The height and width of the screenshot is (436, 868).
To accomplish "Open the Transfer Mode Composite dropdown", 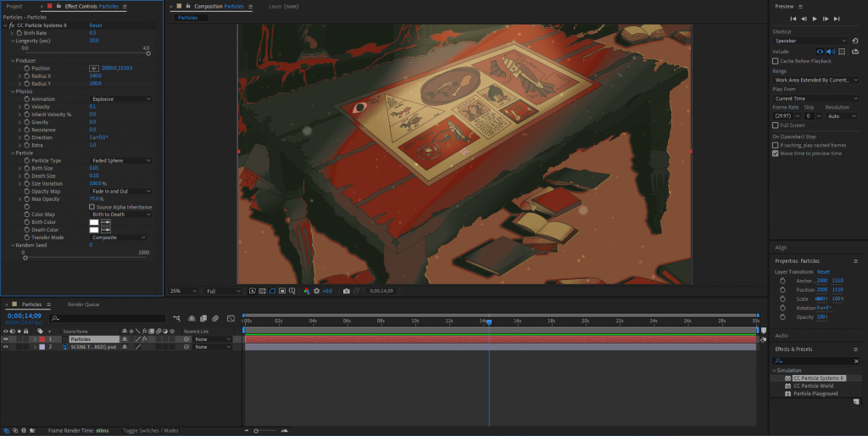I will coord(119,238).
